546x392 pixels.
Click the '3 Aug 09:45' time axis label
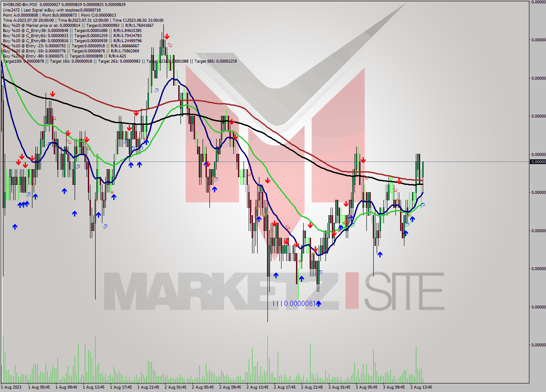[x=394, y=387]
